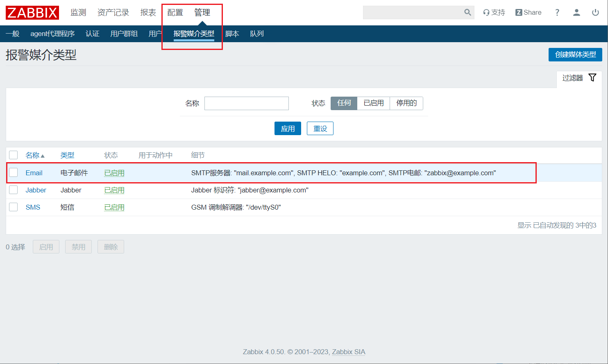Open the user profile icon
Screen dimensions: 608x364
pos(576,12)
